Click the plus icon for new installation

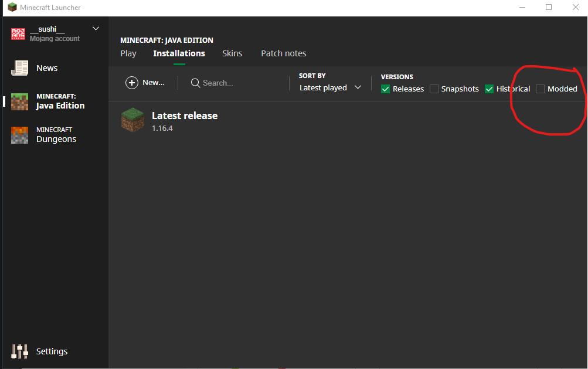[x=132, y=83]
